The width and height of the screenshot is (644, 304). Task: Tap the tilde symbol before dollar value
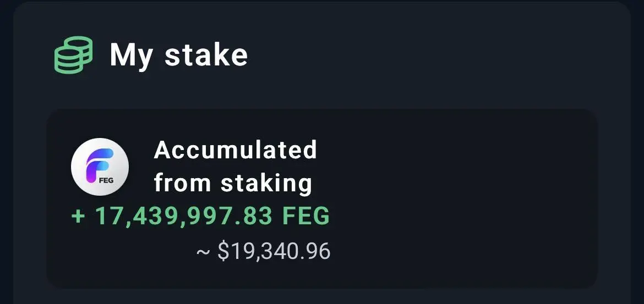(203, 252)
